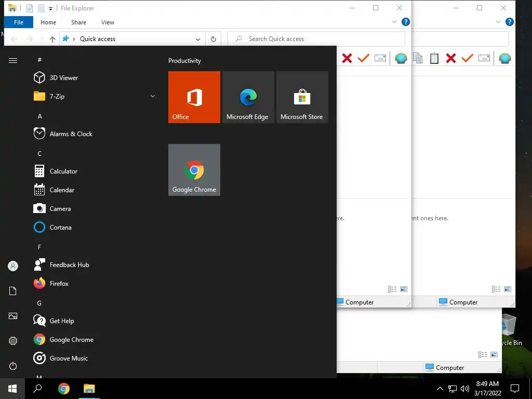532x399 pixels.
Task: Expand the ribbon in rear Explorer window
Action: point(498,22)
